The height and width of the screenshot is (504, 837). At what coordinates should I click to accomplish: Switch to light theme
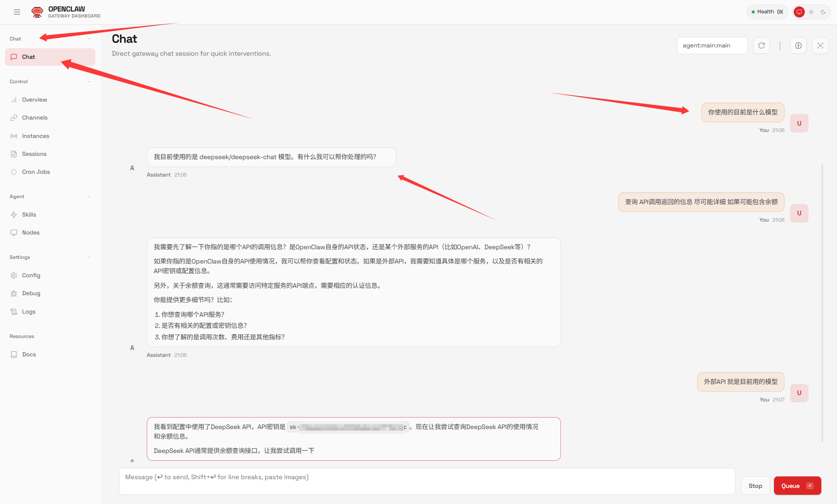tap(811, 12)
